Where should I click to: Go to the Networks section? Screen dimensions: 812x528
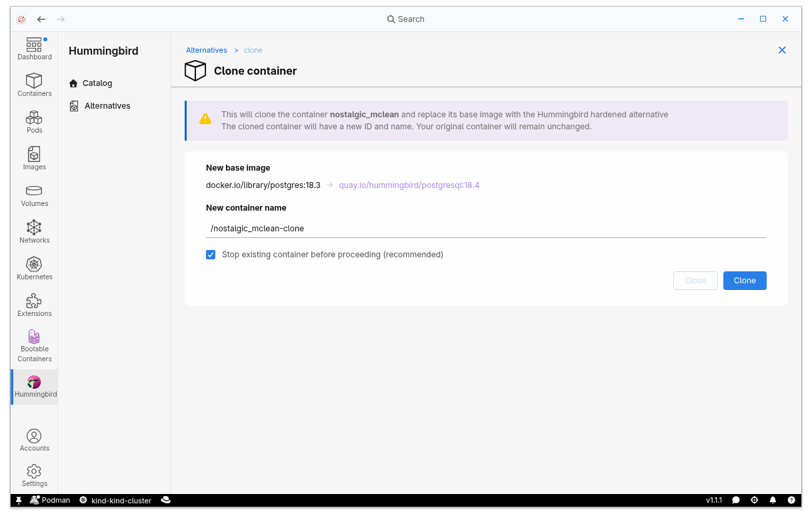(x=34, y=232)
